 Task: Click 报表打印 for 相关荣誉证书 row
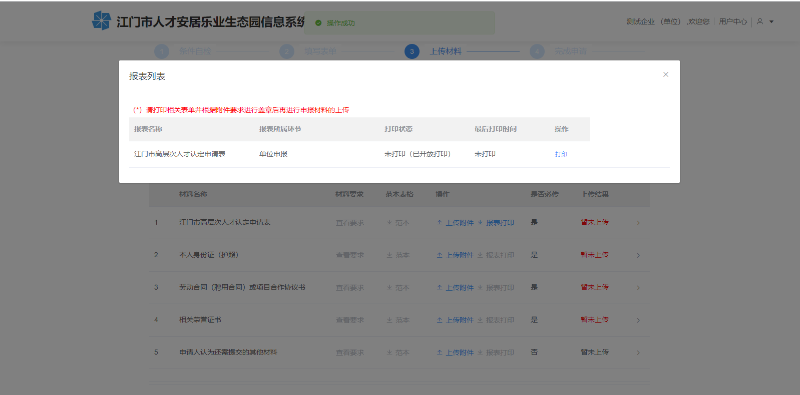coord(495,320)
